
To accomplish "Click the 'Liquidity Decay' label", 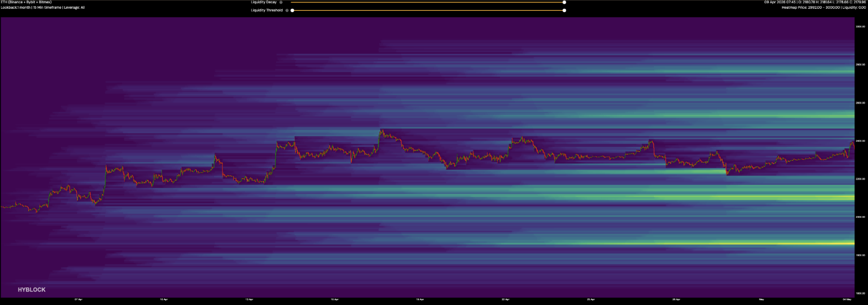I will click(264, 2).
